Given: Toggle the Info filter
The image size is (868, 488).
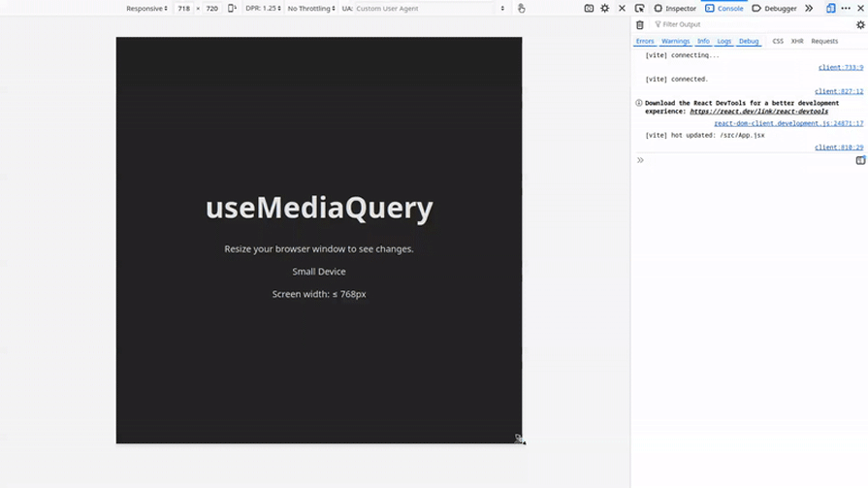Looking at the screenshot, I should pos(703,41).
